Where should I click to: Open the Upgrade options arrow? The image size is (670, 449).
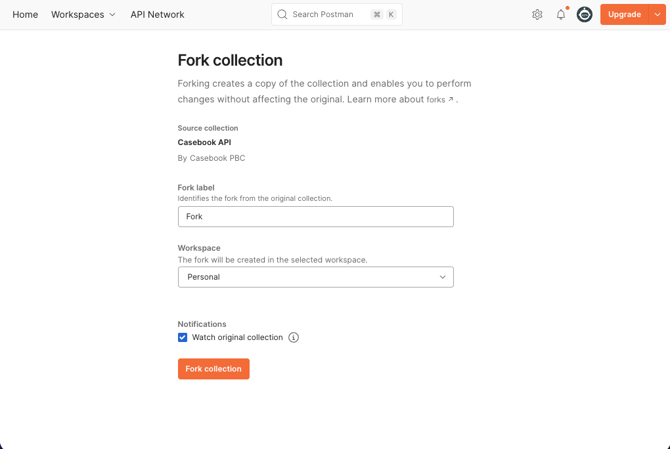657,15
